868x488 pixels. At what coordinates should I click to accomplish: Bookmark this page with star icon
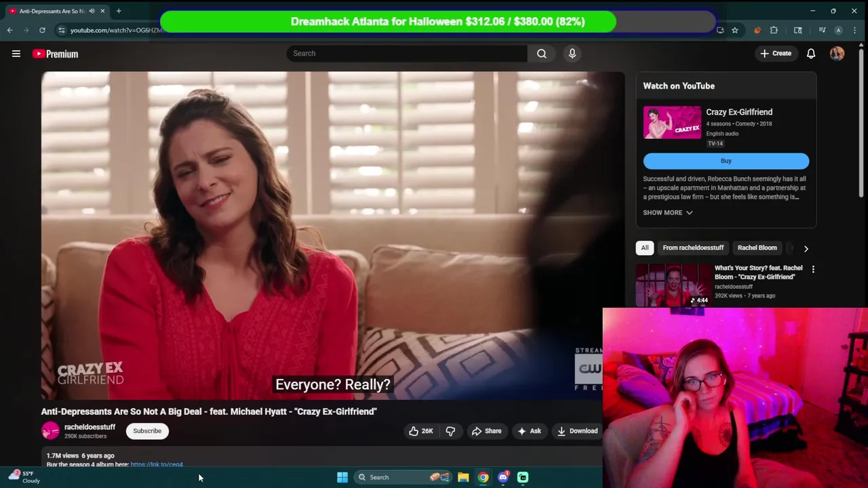pos(734,30)
